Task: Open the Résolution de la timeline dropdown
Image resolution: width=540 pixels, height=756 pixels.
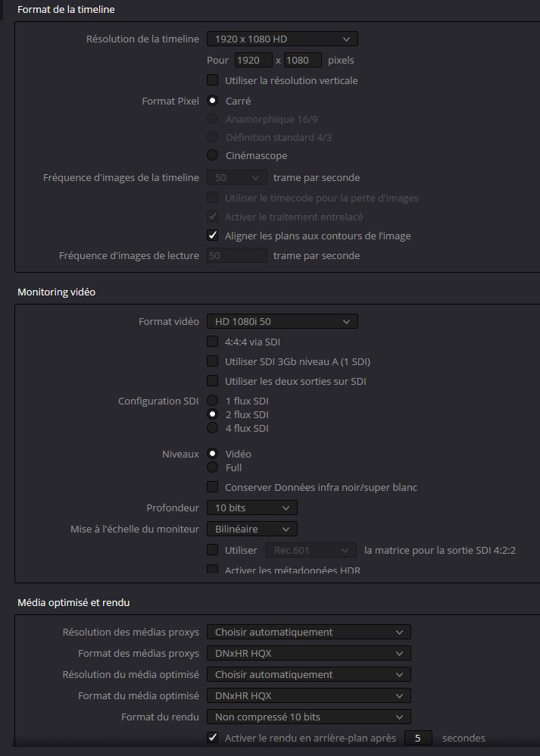Action: click(x=282, y=39)
